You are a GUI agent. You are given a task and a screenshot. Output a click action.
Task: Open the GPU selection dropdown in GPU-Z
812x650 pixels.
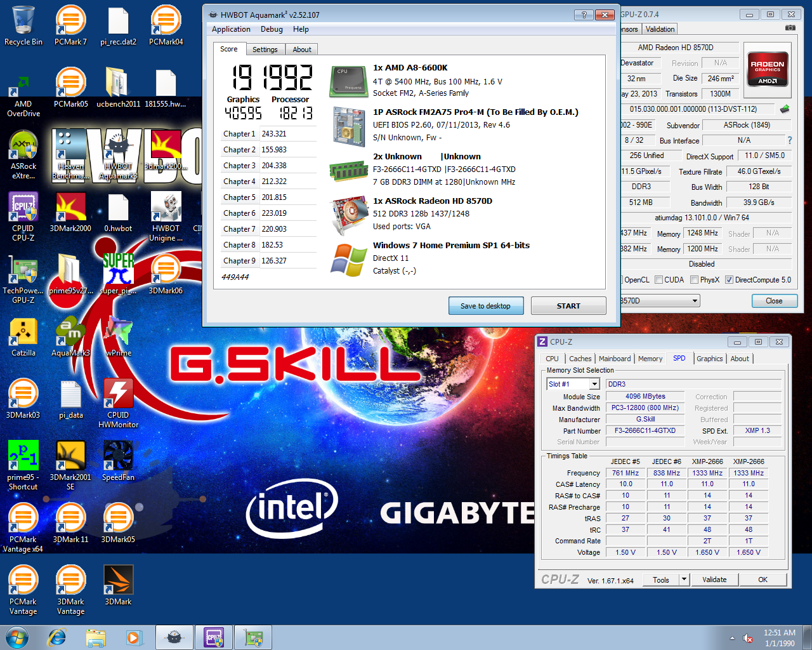(695, 301)
